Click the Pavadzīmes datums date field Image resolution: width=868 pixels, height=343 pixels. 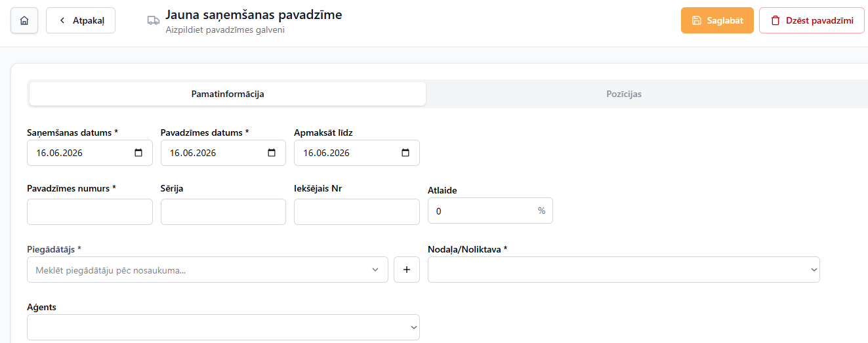223,153
